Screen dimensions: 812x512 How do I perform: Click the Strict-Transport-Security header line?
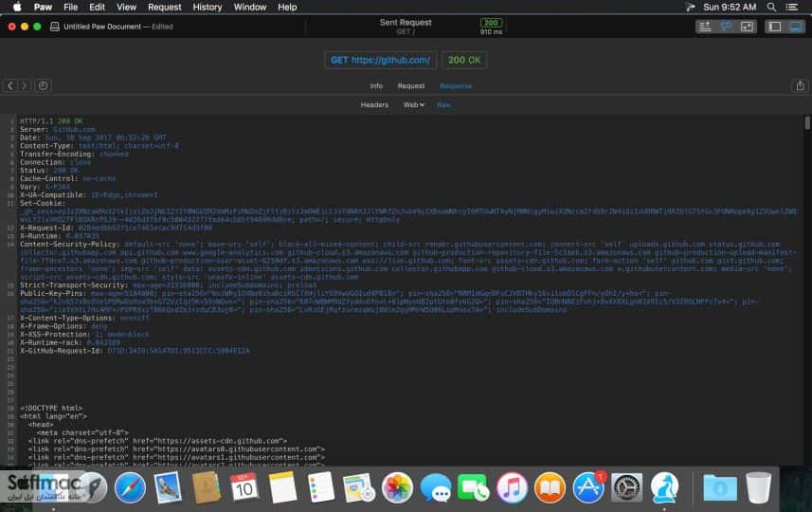169,285
